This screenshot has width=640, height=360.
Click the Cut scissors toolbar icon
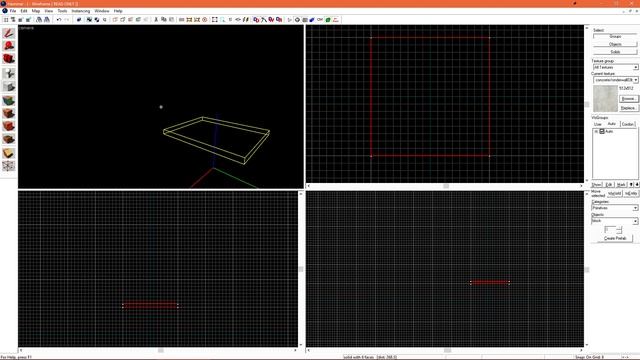(x=156, y=20)
